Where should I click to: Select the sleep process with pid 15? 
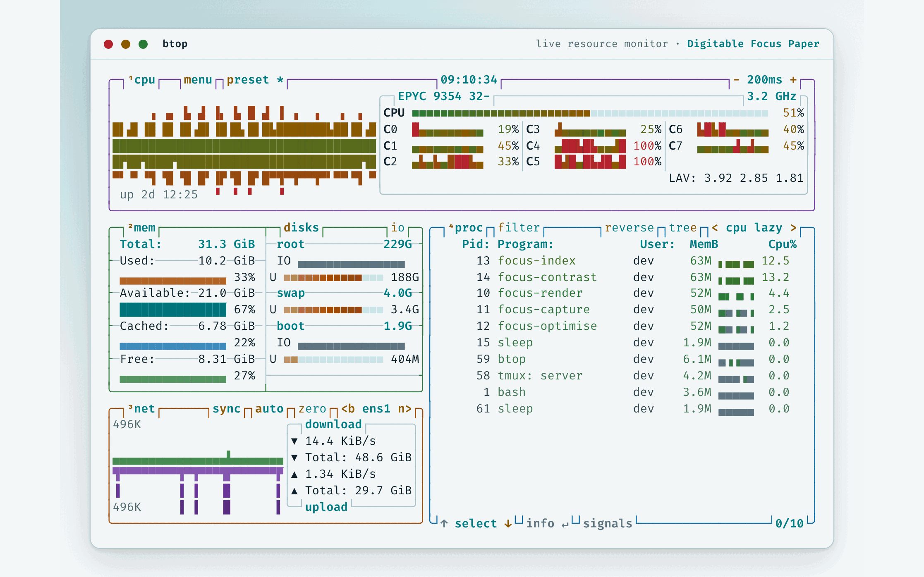pos(622,343)
